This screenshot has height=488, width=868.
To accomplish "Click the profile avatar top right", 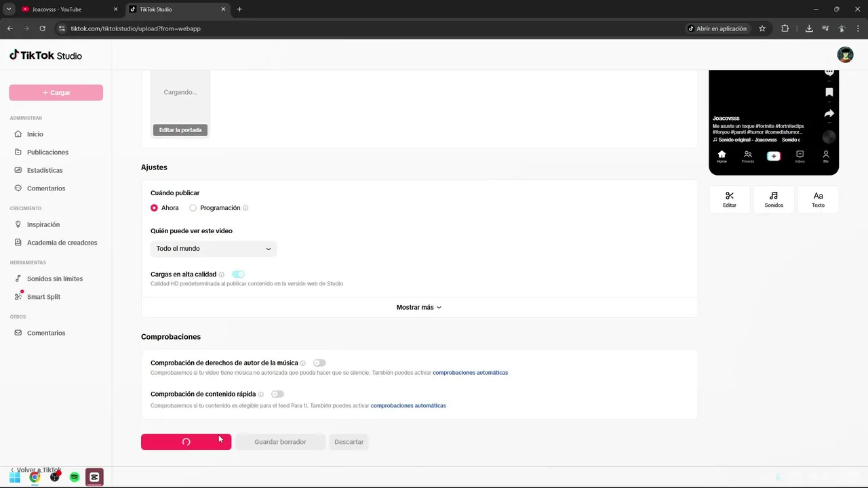I will pos(845,55).
